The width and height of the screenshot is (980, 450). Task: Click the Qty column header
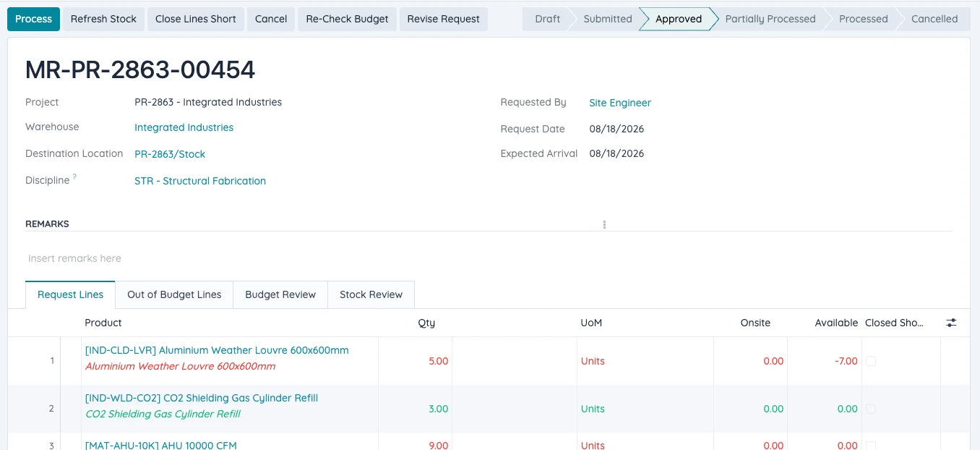pos(426,323)
